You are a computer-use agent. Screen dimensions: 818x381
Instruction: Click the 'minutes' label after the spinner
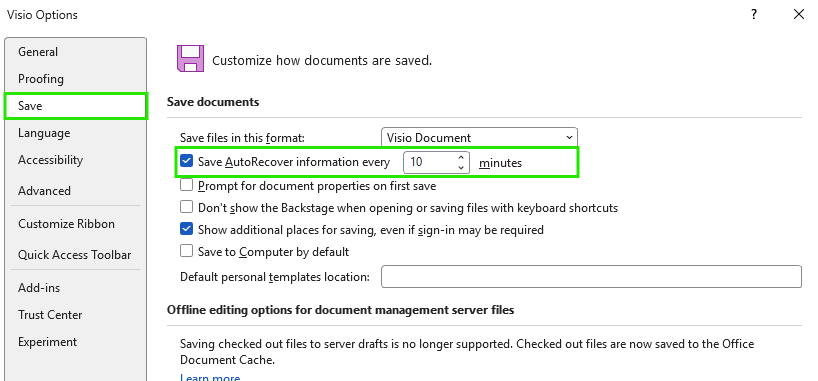click(500, 163)
